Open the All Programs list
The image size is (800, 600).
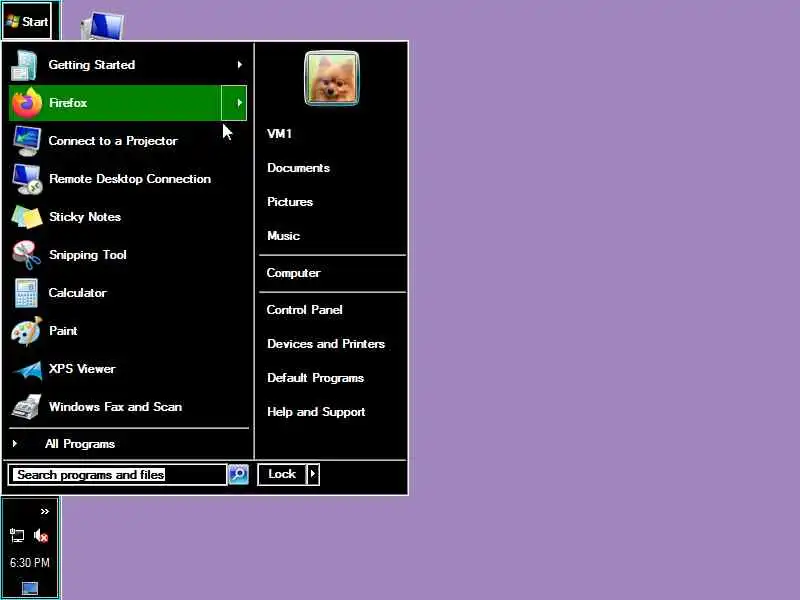coord(128,444)
